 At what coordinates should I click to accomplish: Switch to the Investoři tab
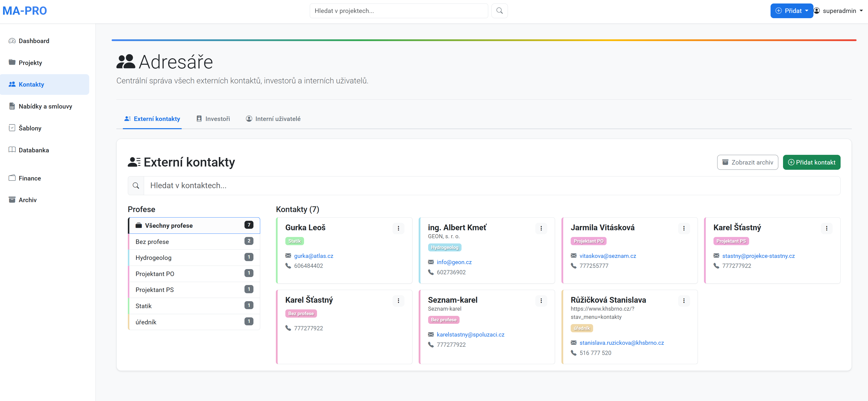pyautogui.click(x=213, y=119)
